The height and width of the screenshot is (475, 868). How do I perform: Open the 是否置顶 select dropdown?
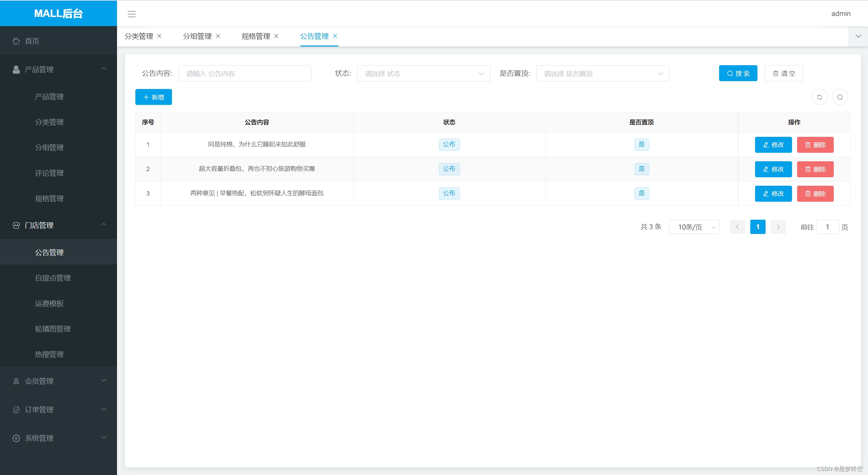click(602, 73)
